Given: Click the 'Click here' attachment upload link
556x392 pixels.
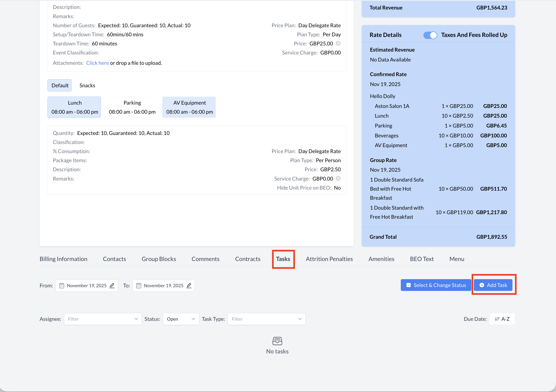Looking at the screenshot, I should pyautogui.click(x=97, y=63).
